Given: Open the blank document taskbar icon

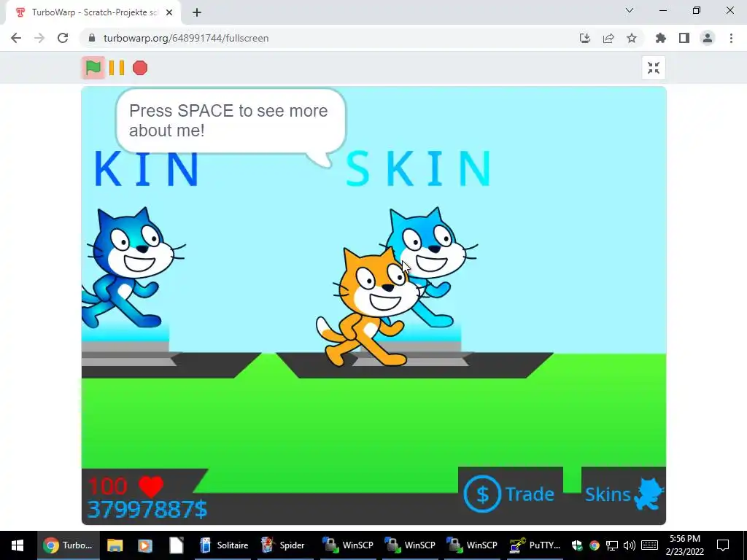Looking at the screenshot, I should [x=177, y=545].
